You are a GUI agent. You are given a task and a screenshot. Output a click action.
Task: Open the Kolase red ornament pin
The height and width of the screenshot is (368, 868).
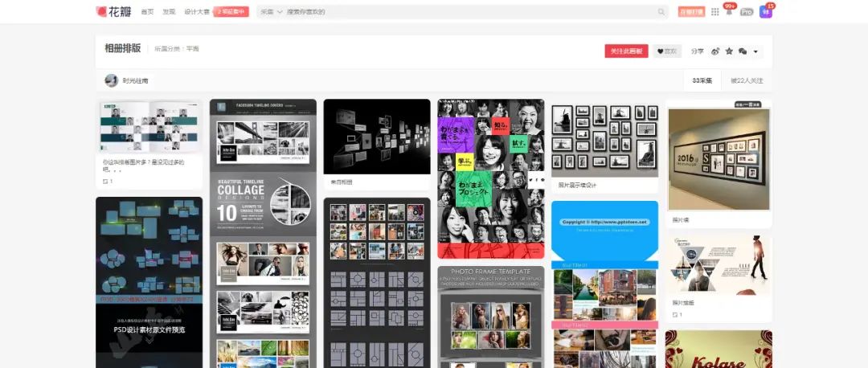(719, 350)
